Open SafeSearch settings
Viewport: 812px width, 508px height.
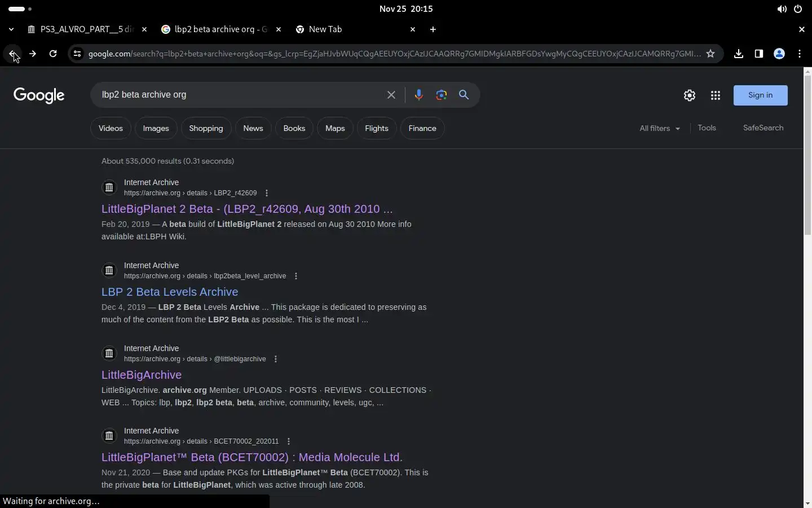763,128
